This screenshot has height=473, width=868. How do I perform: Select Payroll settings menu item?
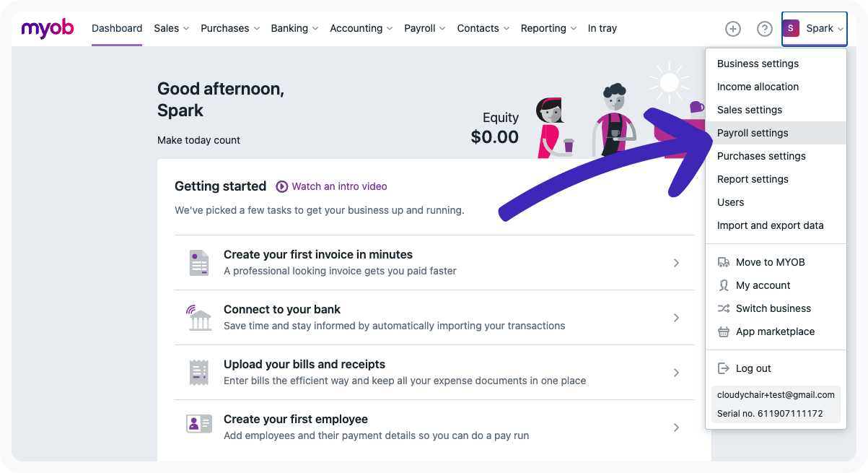(x=753, y=133)
